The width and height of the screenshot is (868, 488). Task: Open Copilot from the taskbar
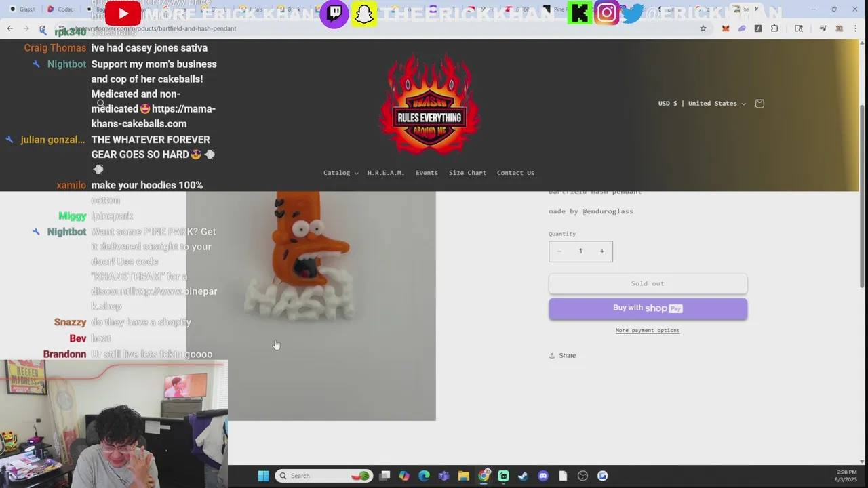(x=404, y=476)
